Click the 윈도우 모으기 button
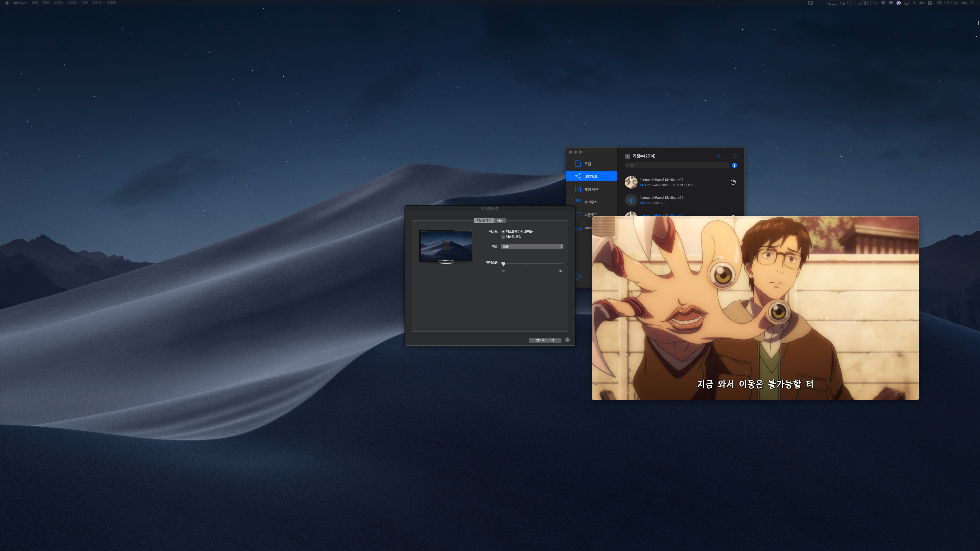Screen dimensions: 980x551 tap(545, 340)
